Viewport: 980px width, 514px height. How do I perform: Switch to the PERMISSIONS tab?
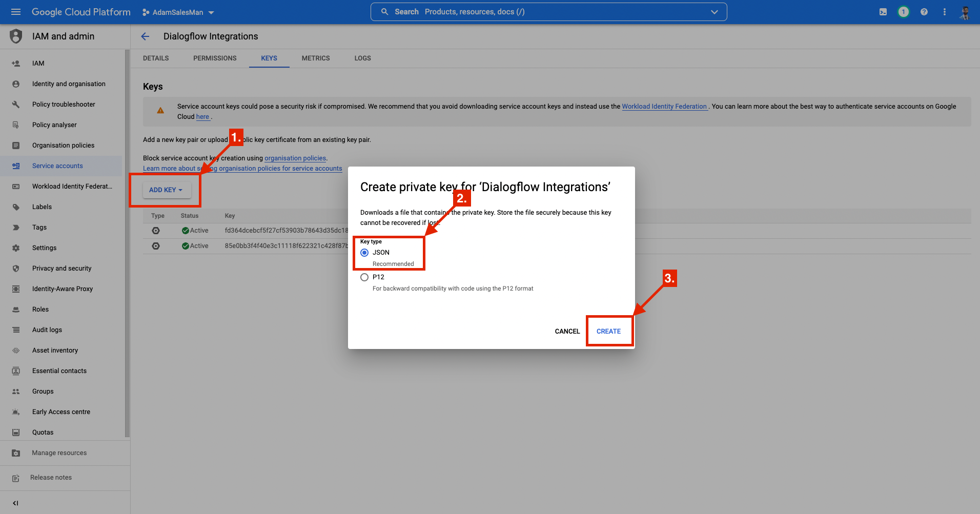pos(215,58)
